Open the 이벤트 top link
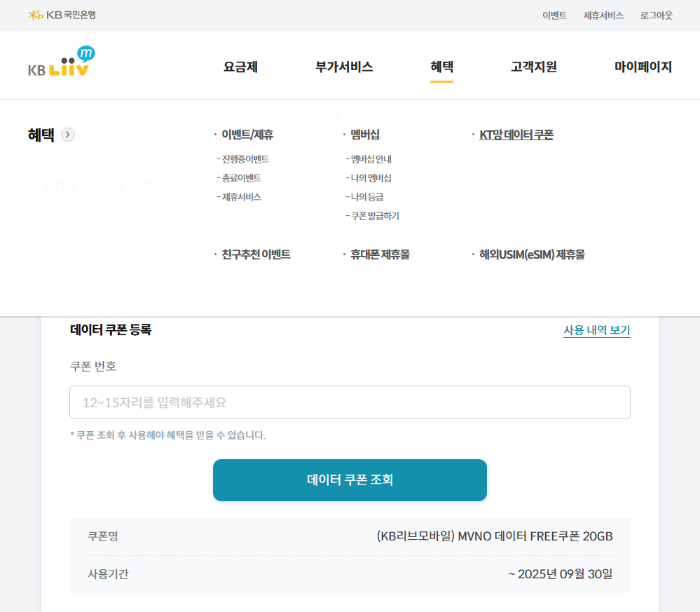 click(x=554, y=15)
